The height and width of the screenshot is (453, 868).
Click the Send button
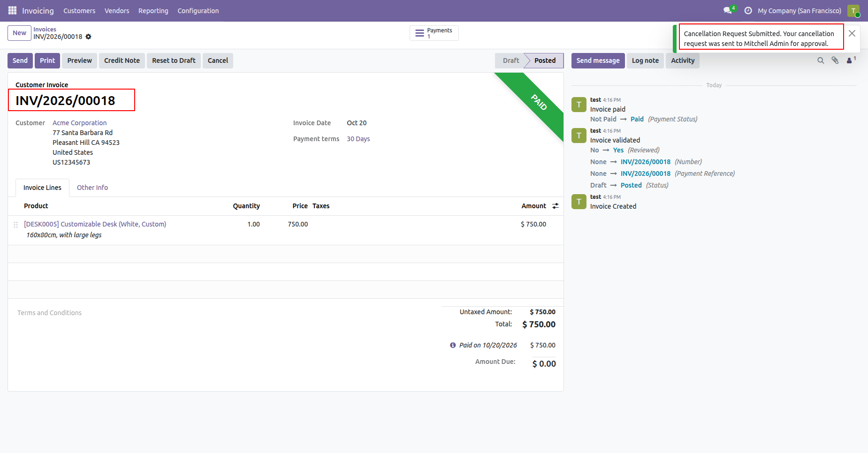point(20,60)
